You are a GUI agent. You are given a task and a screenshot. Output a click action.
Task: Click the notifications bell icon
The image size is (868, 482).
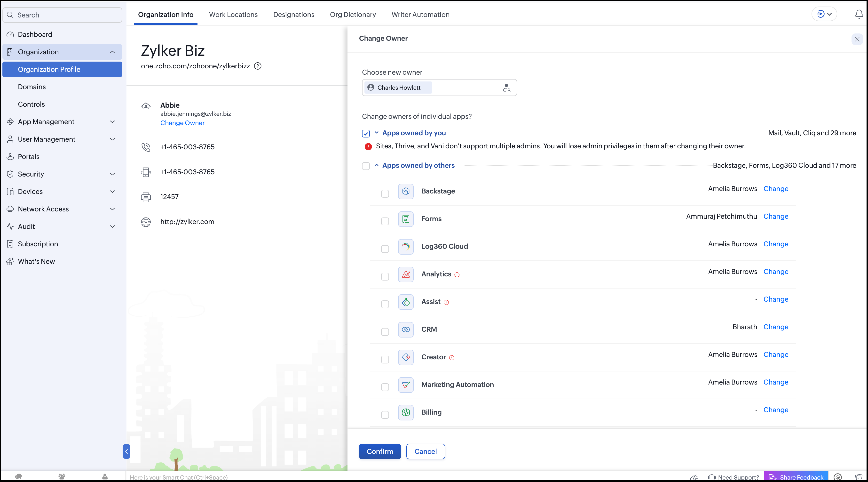point(859,14)
